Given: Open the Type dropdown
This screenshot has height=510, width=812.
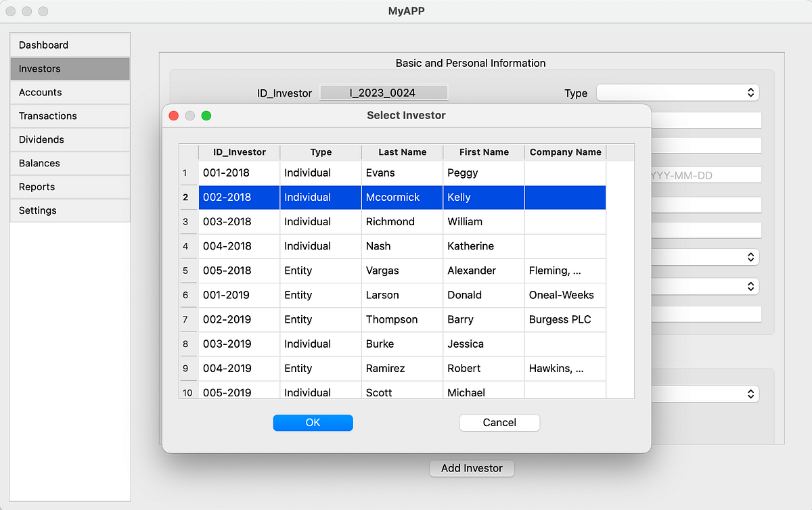Looking at the screenshot, I should 677,93.
